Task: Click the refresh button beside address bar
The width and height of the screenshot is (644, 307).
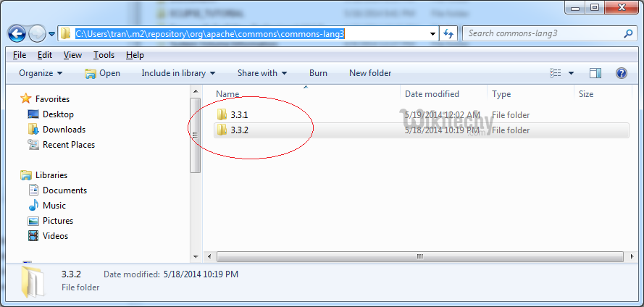Action: (x=448, y=33)
